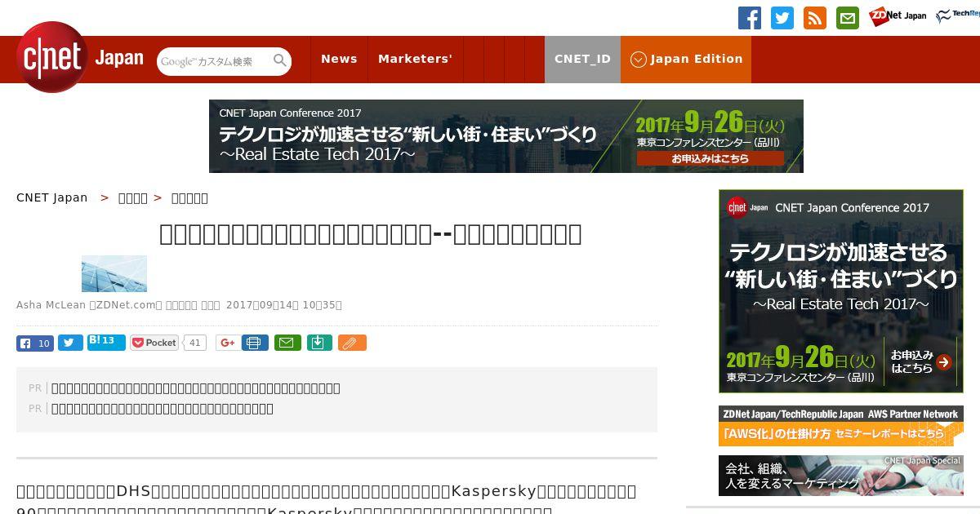This screenshot has width=980, height=514.
Task: Click the second breadcrumb link
Action: [x=133, y=198]
